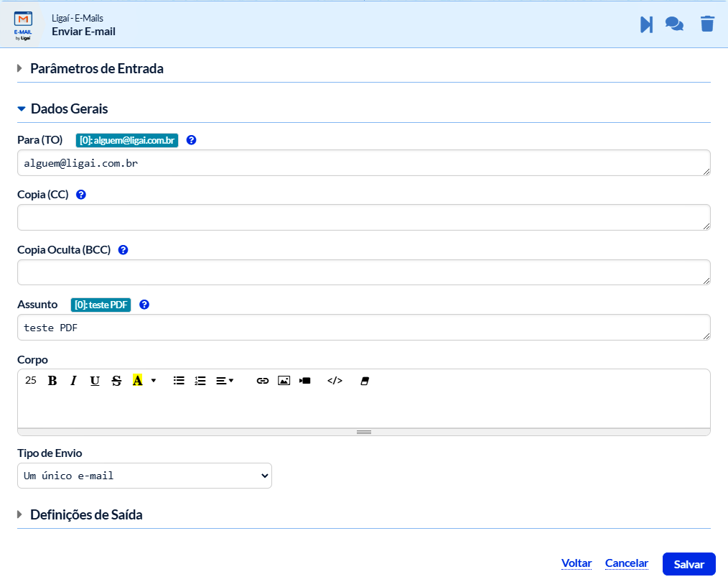Click the Para (TO) field resize grip
This screenshot has height=587, width=728.
coord(706,172)
